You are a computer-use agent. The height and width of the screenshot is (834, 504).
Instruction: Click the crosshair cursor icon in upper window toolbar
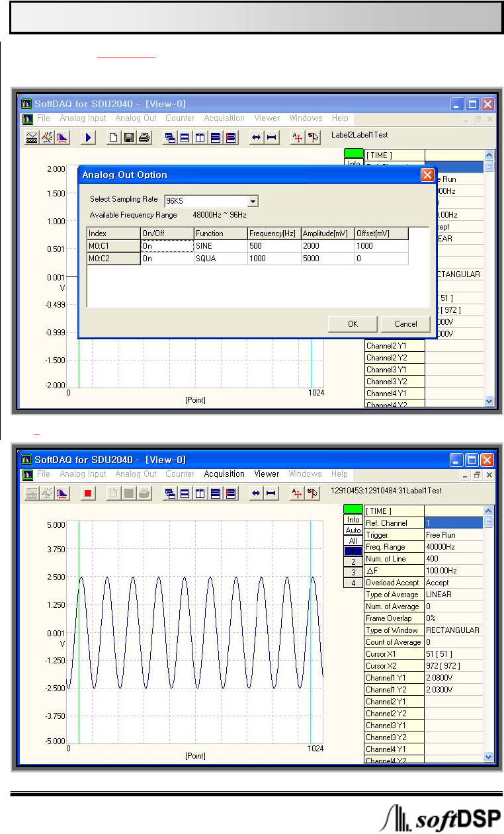click(298, 138)
